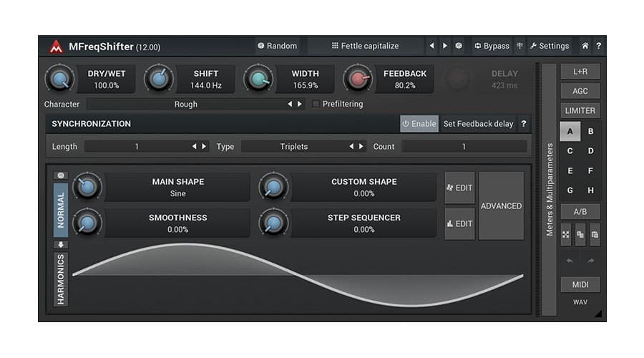Click MAIN SHAPE Sine value field
644x358 pixels.
(x=178, y=188)
